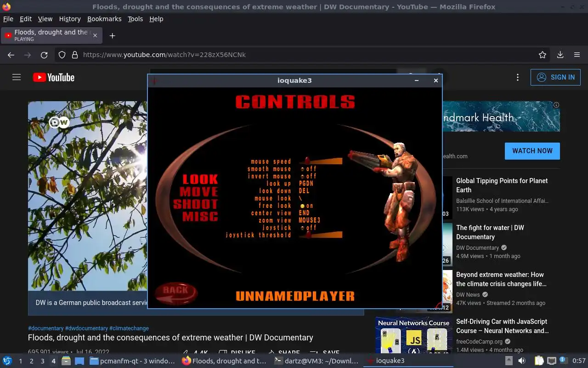The height and width of the screenshot is (368, 588).
Task: Change the mouse look backslash binding
Action: point(300,198)
